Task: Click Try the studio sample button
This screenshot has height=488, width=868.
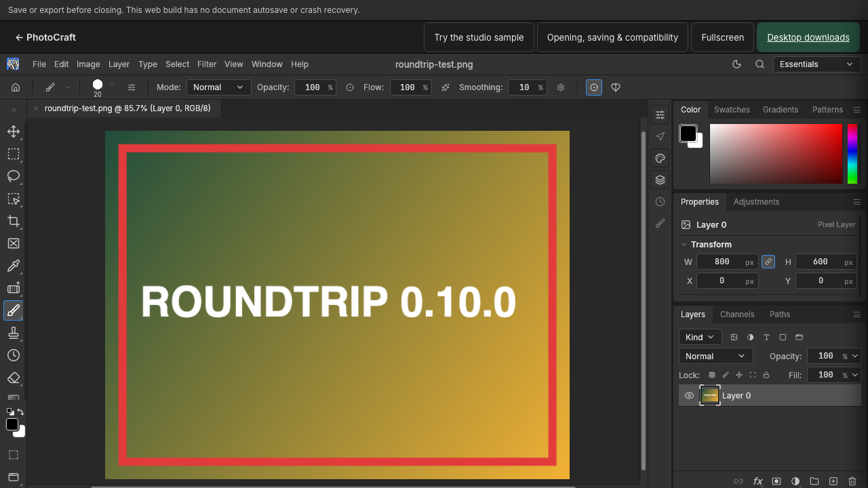Action: click(479, 37)
